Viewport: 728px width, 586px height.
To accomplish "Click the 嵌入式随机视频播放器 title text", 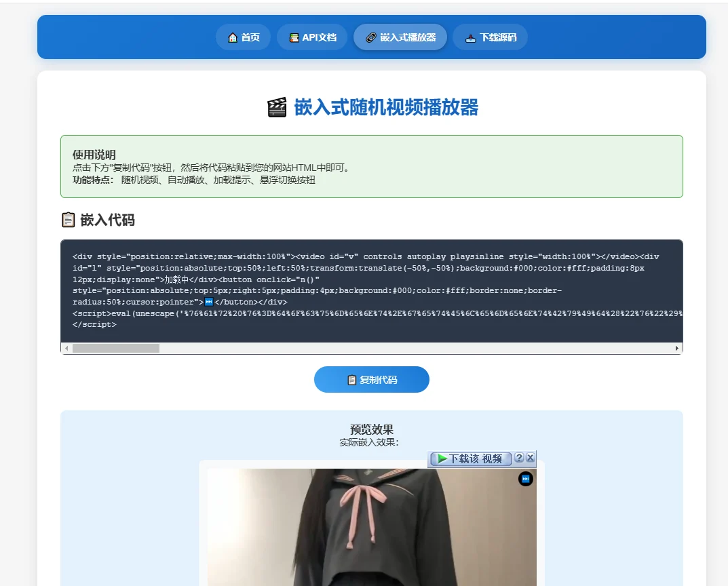I will 386,108.
